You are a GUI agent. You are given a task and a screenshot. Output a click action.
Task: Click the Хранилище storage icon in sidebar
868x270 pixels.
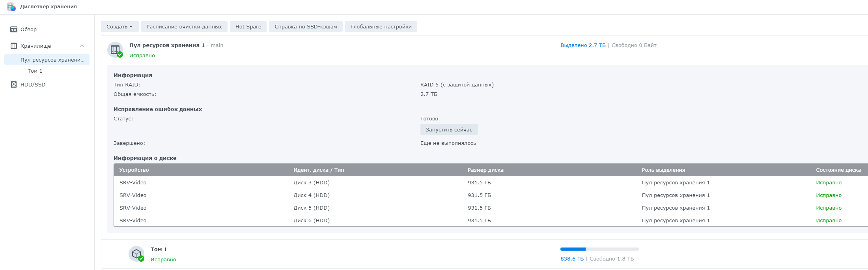pyautogui.click(x=14, y=46)
